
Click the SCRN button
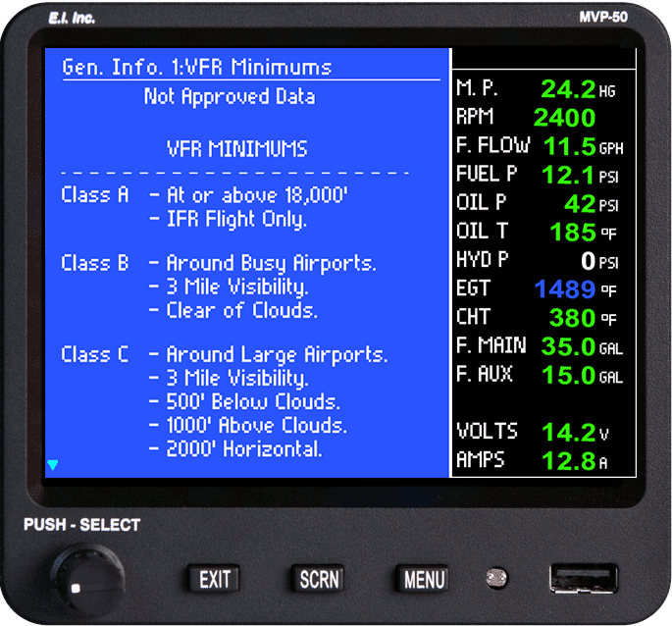[319, 579]
